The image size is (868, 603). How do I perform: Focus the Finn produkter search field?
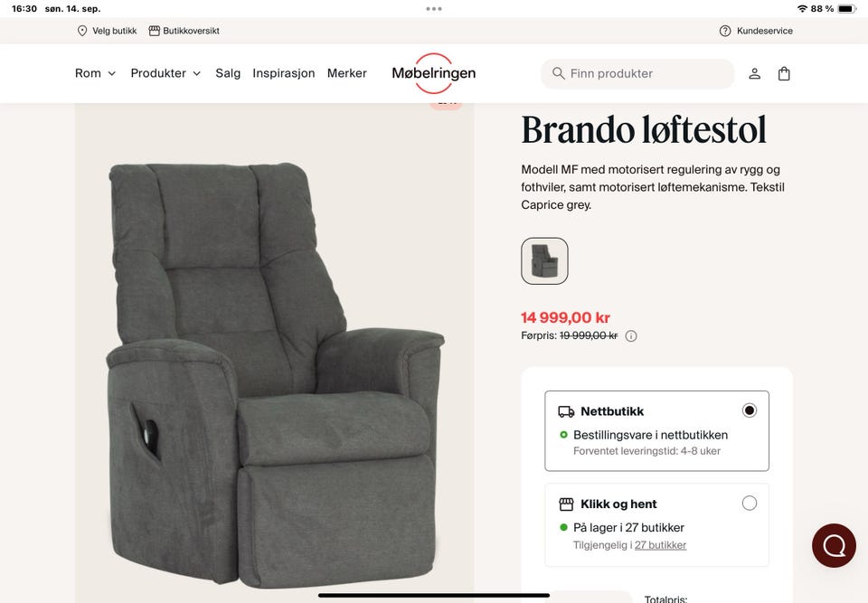click(637, 73)
